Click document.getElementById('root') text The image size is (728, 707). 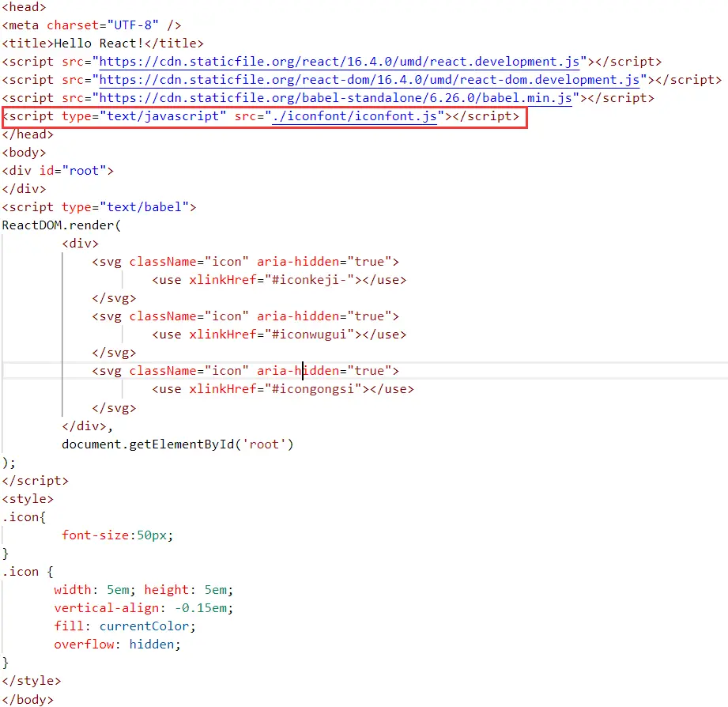(178, 444)
